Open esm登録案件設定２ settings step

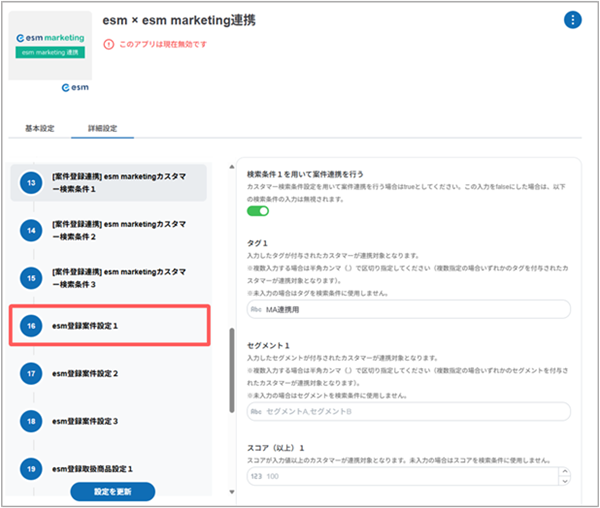(86, 373)
